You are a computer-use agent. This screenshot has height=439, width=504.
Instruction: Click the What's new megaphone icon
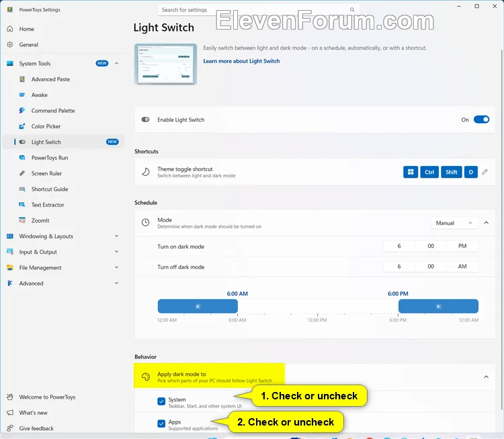tap(10, 413)
